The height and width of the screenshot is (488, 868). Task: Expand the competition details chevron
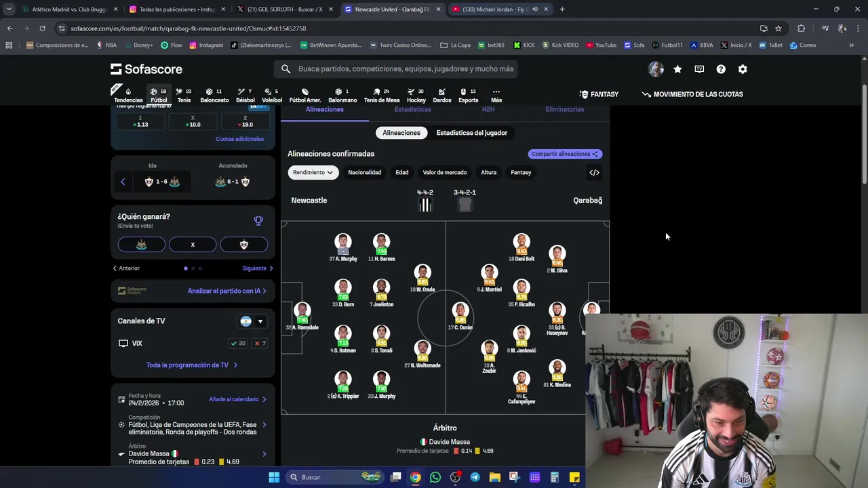click(x=264, y=425)
